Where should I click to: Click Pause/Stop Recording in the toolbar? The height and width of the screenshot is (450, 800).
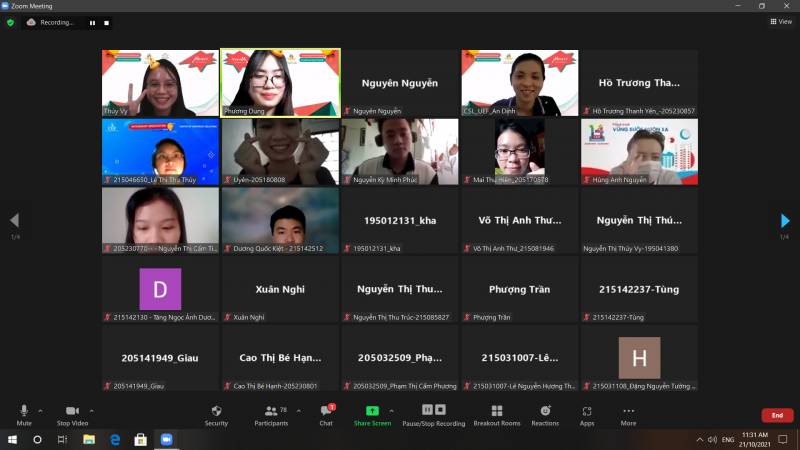pyautogui.click(x=433, y=415)
